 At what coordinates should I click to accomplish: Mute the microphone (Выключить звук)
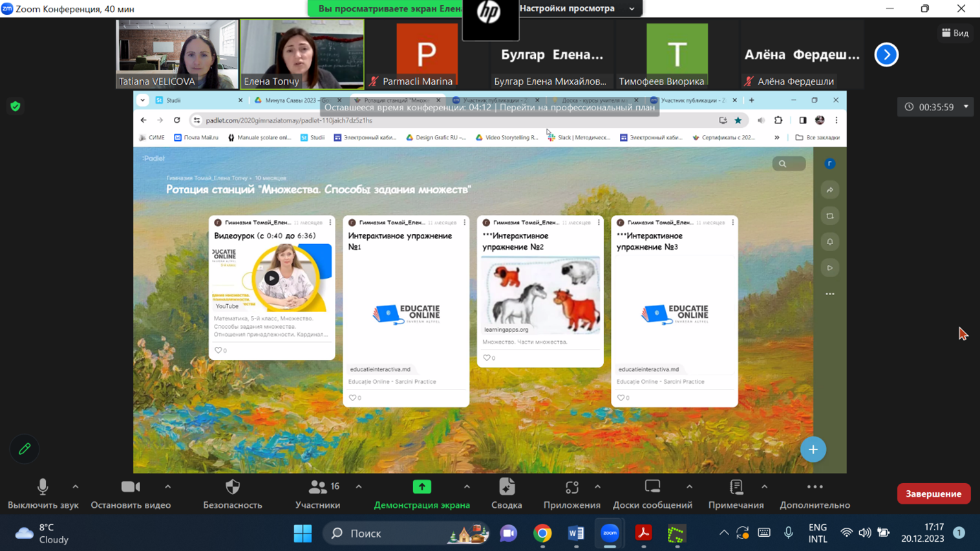pyautogui.click(x=43, y=487)
